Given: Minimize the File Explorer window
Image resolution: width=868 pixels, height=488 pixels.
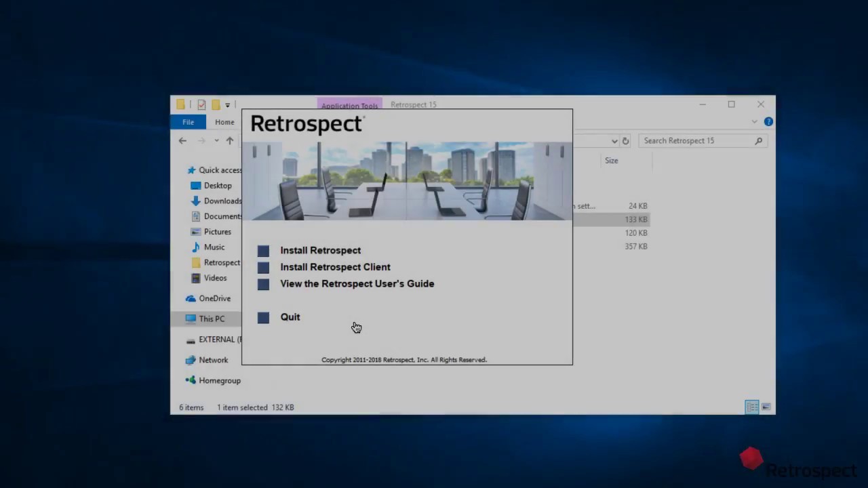Looking at the screenshot, I should tap(703, 104).
